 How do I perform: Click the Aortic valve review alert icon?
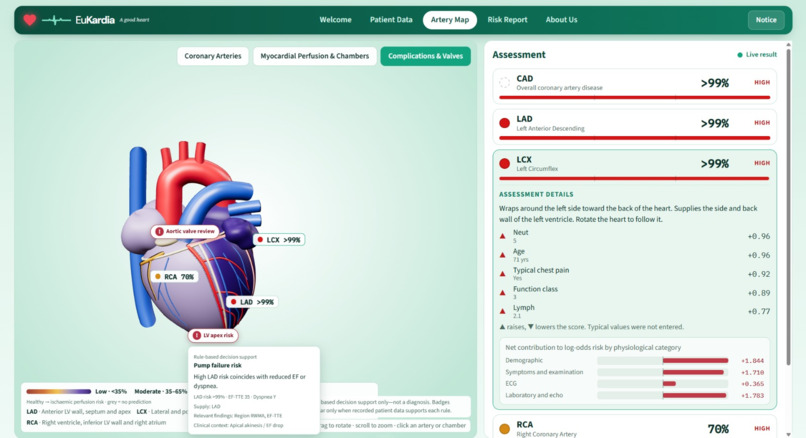point(159,231)
